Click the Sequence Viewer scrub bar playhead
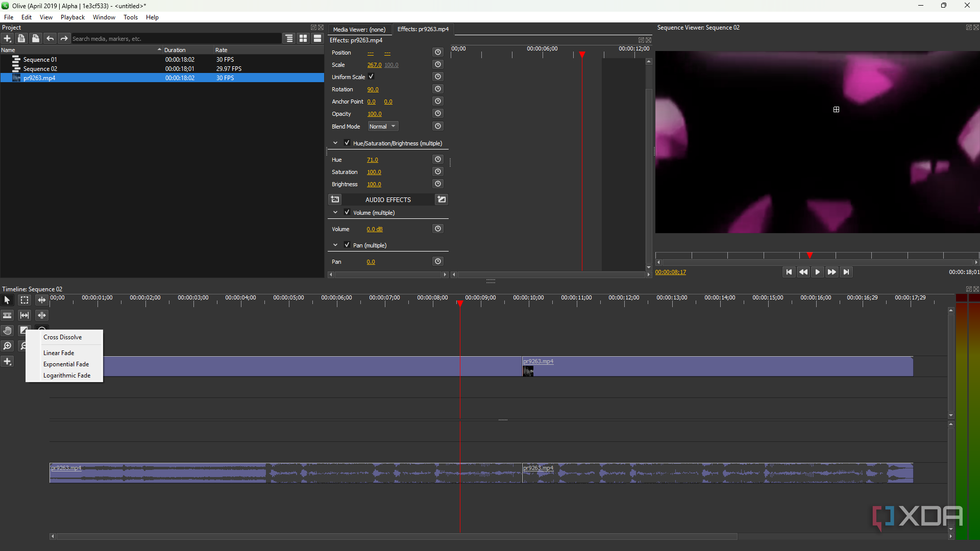Viewport: 980px width, 551px height. tap(810, 255)
